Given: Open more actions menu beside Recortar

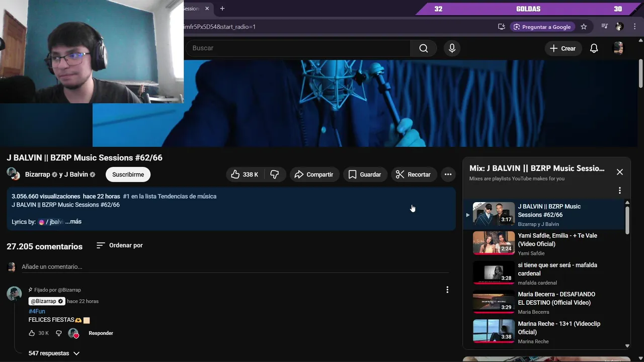Looking at the screenshot, I should tap(448, 174).
